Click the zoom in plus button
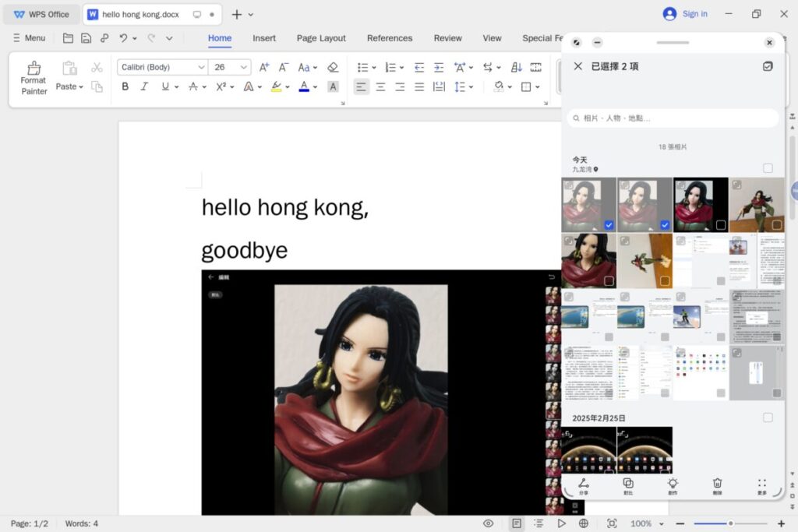Image resolution: width=798 pixels, height=532 pixels. click(x=781, y=523)
